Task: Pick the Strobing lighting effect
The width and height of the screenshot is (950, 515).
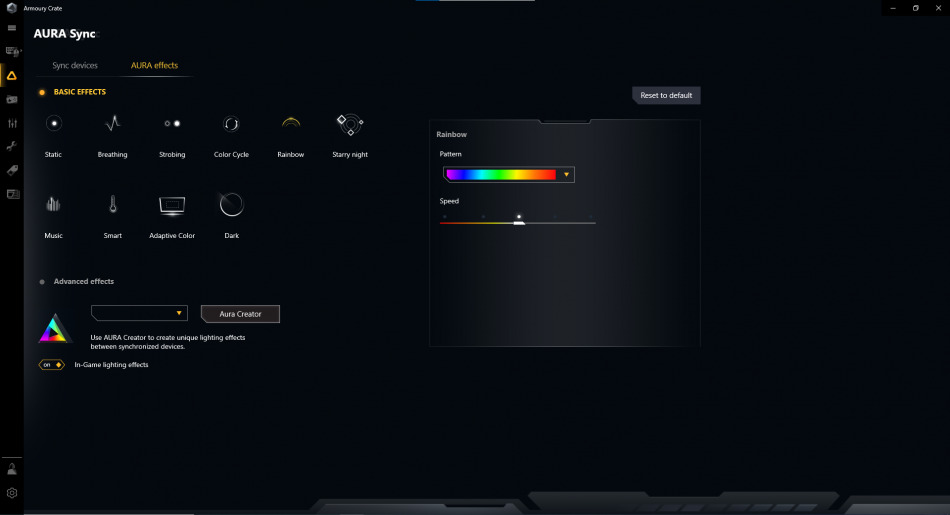Action: point(172,124)
